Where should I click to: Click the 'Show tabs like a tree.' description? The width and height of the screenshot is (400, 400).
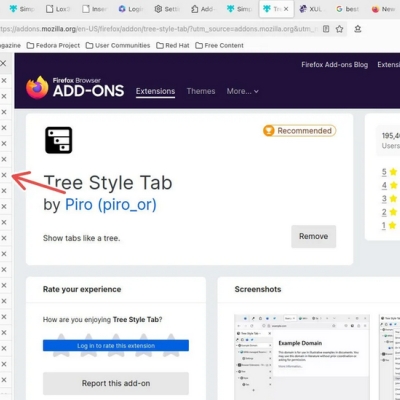(x=81, y=238)
